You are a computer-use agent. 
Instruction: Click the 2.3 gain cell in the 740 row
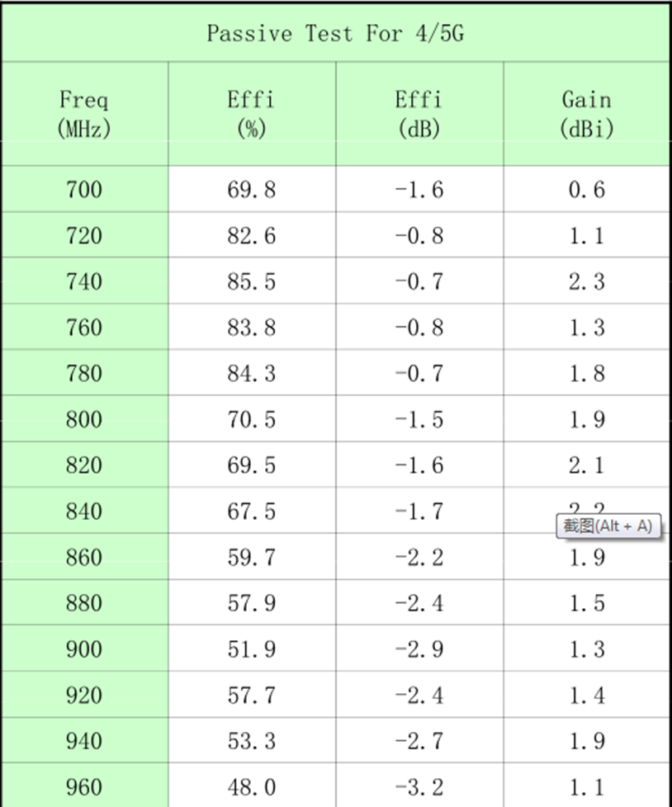(587, 282)
